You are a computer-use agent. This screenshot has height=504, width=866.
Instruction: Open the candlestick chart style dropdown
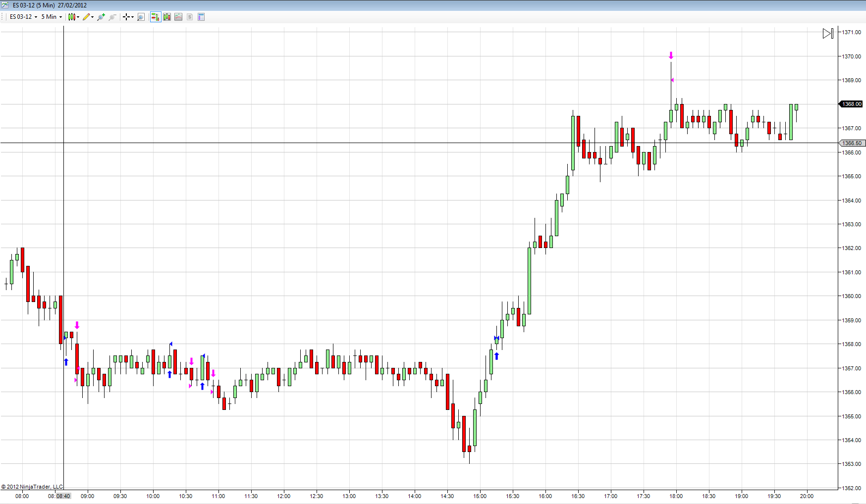coord(74,17)
